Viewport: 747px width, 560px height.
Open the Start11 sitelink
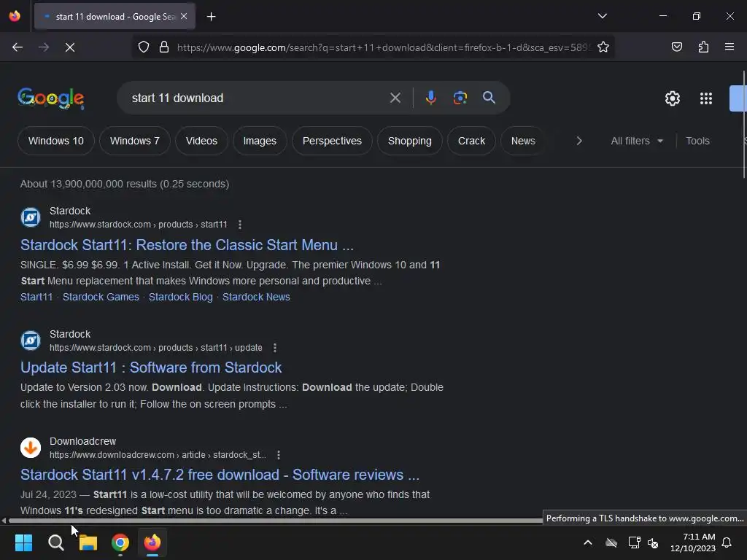(36, 297)
